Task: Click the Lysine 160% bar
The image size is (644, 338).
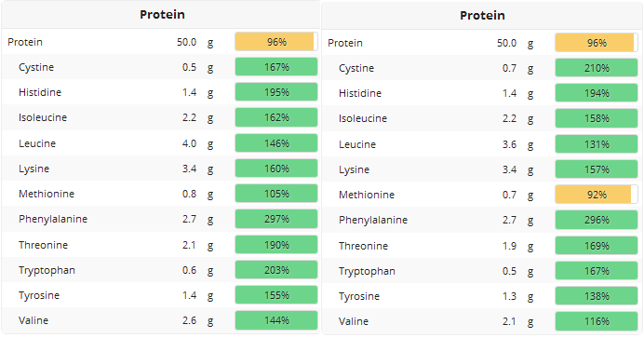Action: [x=276, y=169]
